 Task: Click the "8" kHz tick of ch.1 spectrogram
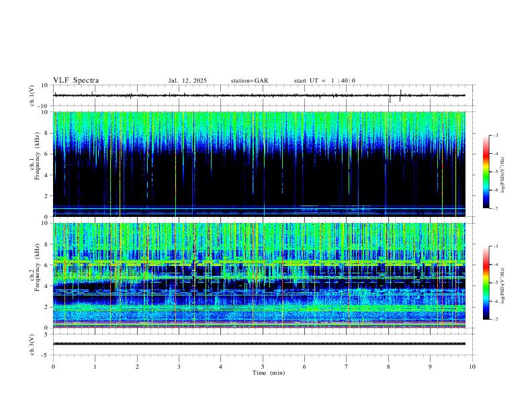(x=47, y=133)
